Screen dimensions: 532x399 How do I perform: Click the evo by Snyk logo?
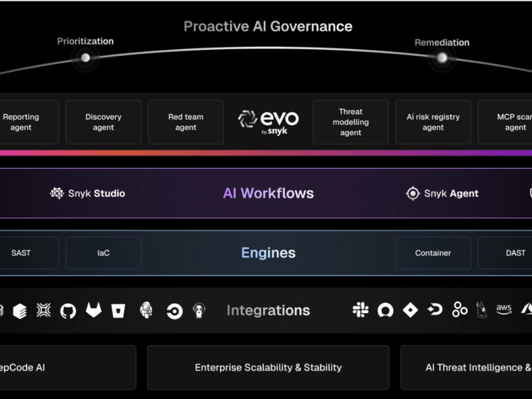(x=268, y=121)
